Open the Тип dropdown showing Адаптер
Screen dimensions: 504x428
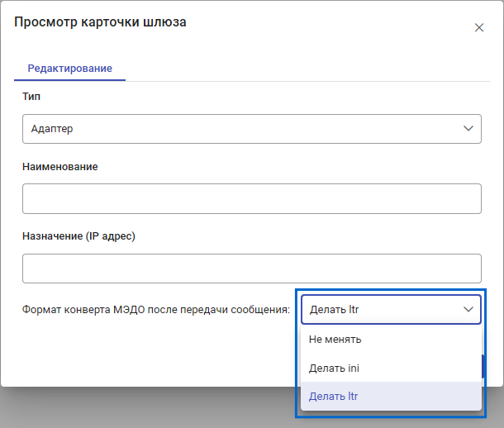point(252,129)
